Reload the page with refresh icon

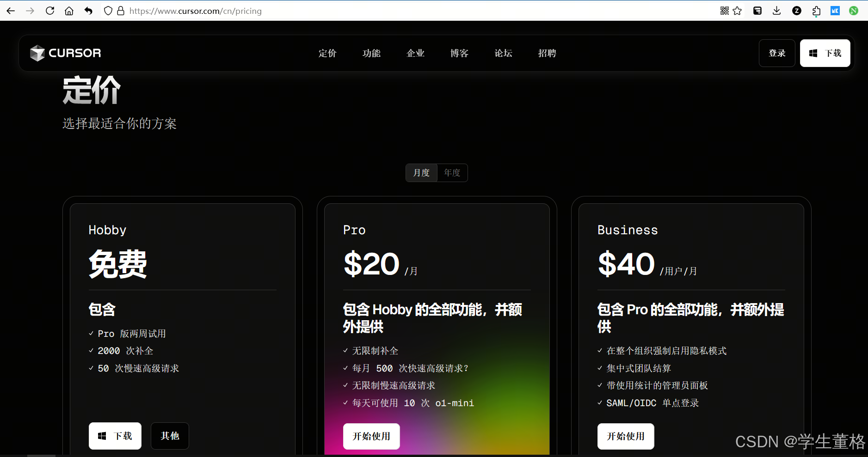50,11
